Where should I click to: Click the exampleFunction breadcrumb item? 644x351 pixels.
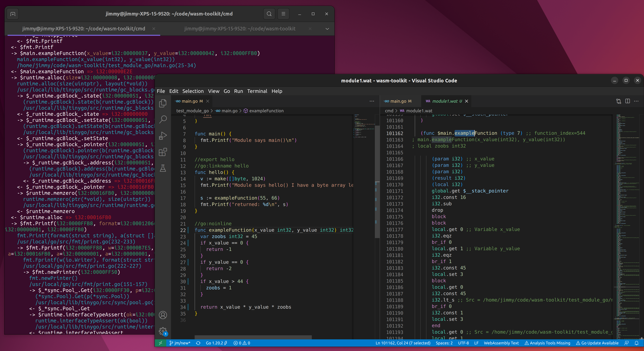tap(266, 111)
